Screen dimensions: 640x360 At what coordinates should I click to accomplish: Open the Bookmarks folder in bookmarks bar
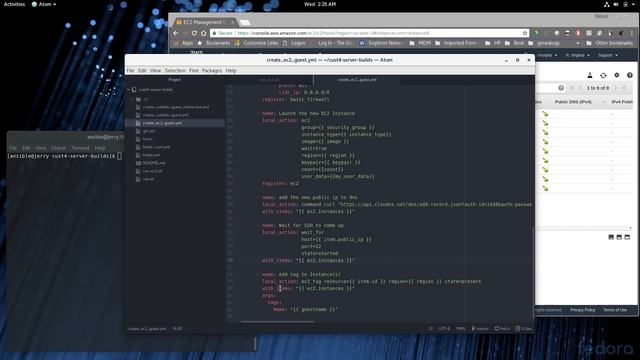click(214, 43)
